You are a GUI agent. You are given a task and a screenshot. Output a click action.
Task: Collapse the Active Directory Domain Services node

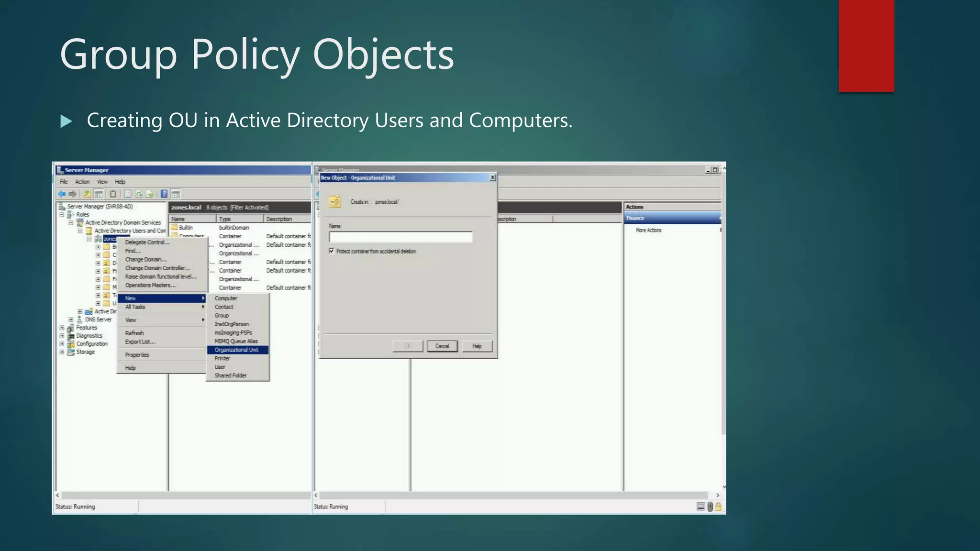pyautogui.click(x=71, y=223)
